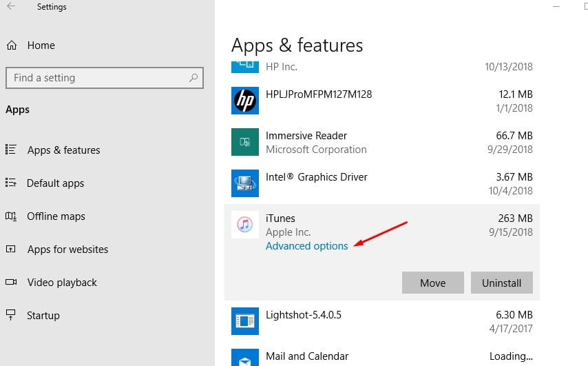
Task: Click the iTunes music note icon
Action: (x=245, y=225)
